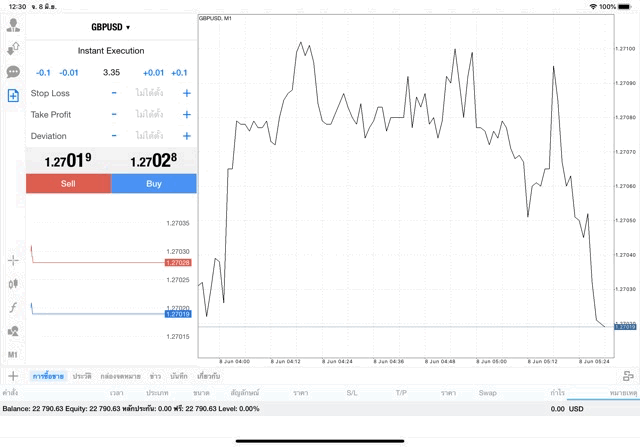Switch to the ข่าว tab
The width and height of the screenshot is (640, 447).
155,375
